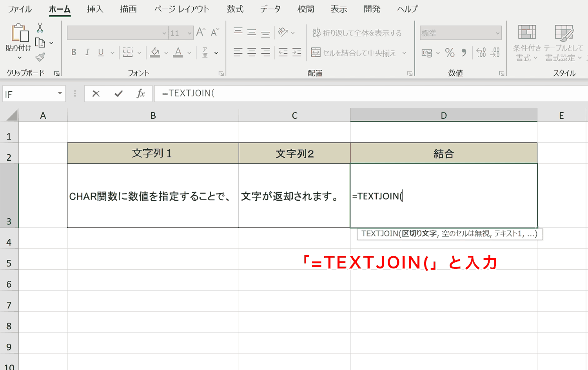Screen dimensions: 588x370
Task: Click the Font Color letter A icon
Action: [178, 52]
